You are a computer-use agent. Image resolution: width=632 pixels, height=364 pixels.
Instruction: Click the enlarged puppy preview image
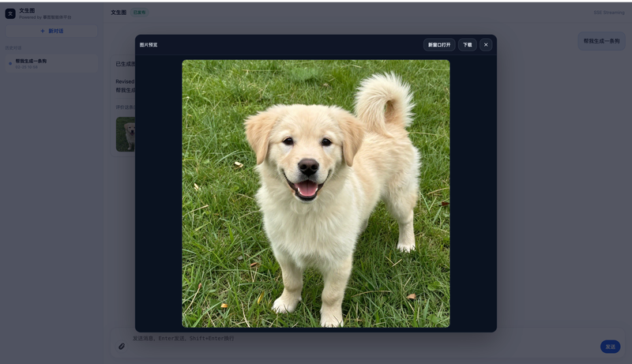coord(315,193)
